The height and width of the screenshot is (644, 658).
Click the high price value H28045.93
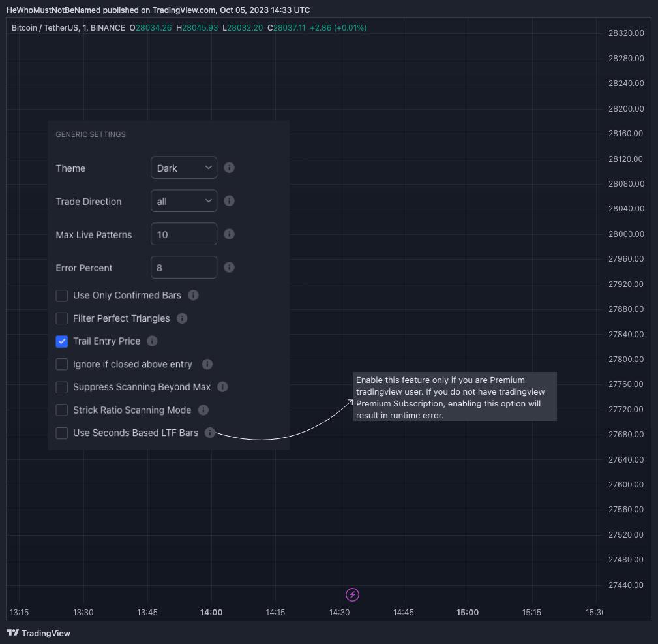tap(197, 27)
